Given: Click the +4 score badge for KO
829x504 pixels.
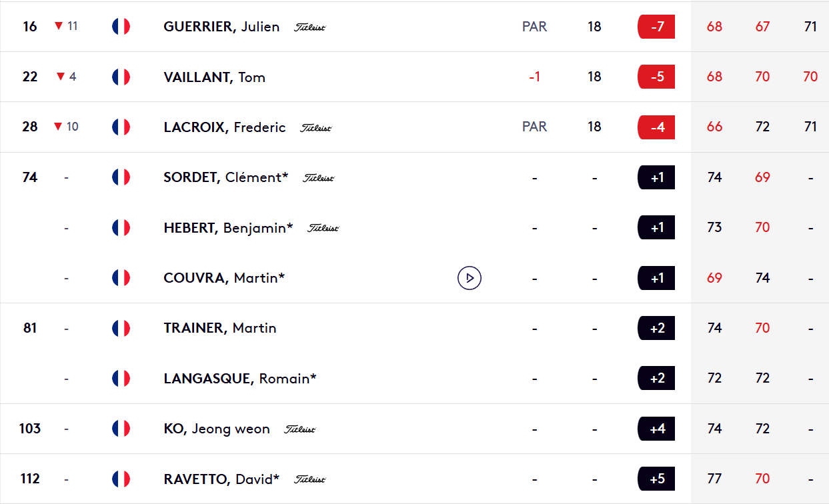Looking at the screenshot, I should point(656,429).
